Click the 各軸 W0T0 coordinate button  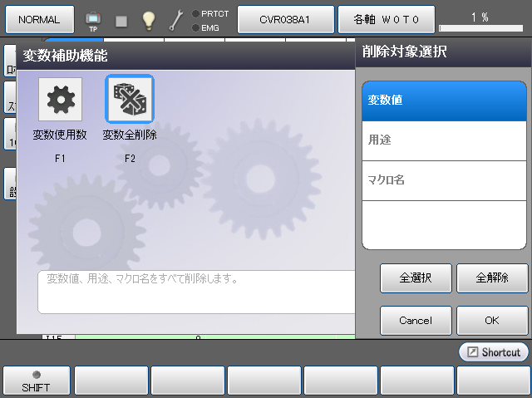click(386, 19)
